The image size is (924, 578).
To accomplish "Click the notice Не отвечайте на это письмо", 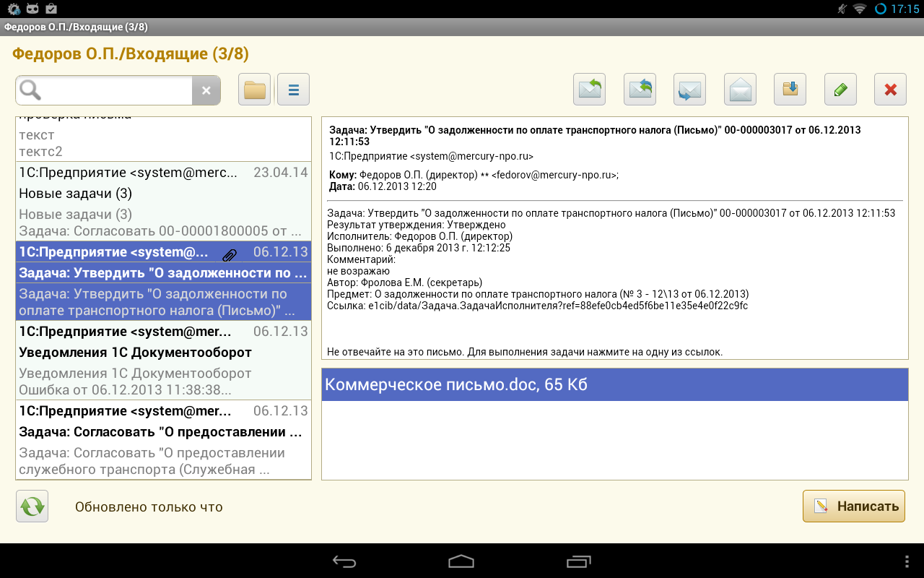I will [x=525, y=352].
